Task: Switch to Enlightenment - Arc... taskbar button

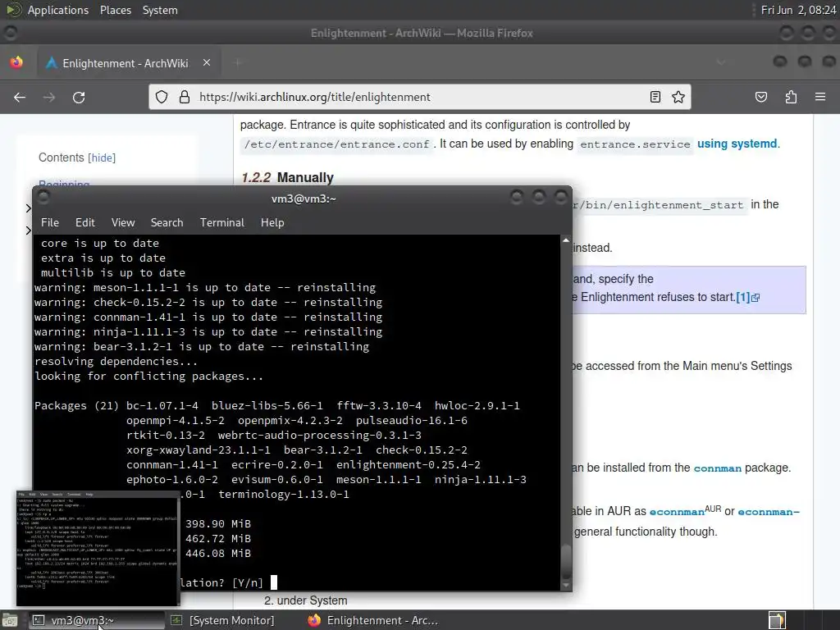Action: (373, 620)
